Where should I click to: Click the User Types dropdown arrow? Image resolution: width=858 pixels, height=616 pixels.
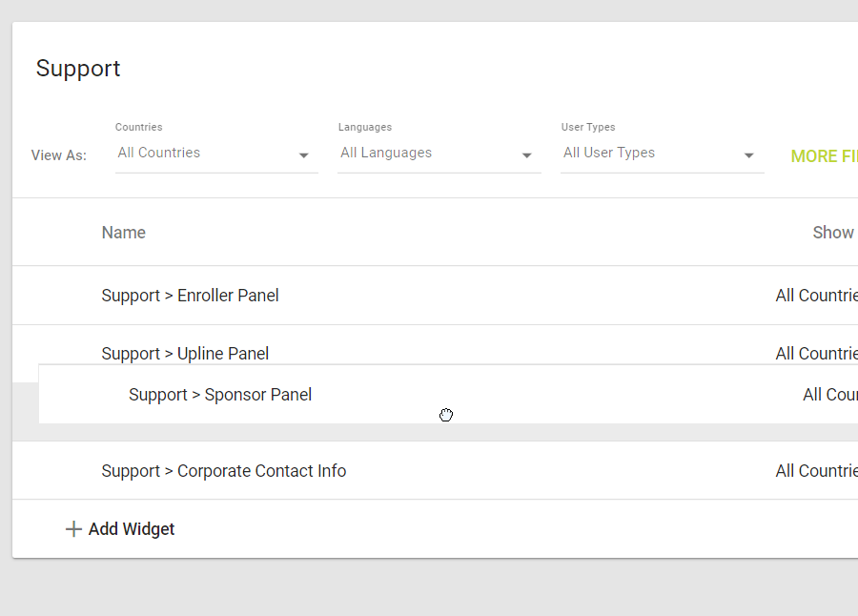749,155
